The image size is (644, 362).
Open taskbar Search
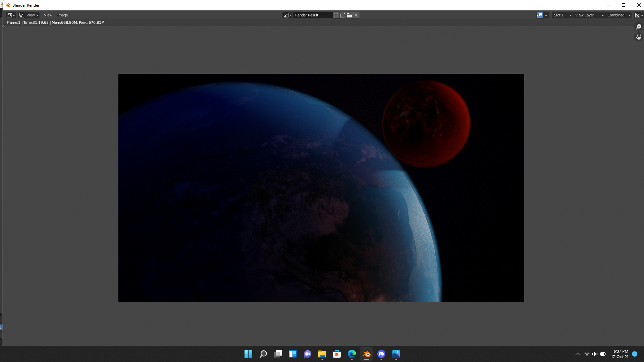tap(263, 354)
